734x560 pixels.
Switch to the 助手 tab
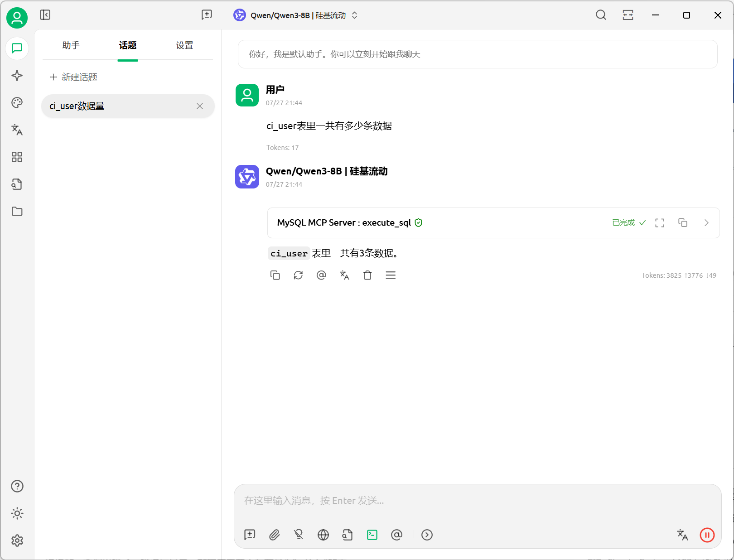point(71,45)
